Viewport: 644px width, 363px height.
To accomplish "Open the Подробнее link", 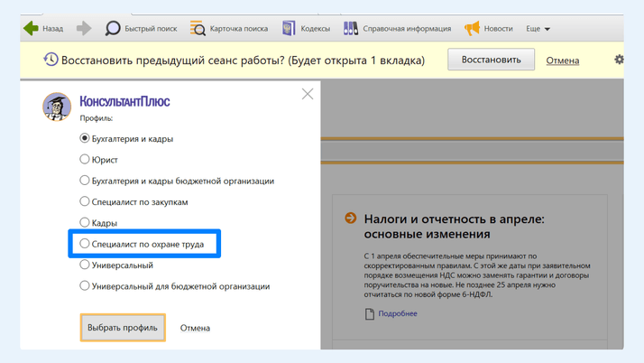I will [398, 313].
